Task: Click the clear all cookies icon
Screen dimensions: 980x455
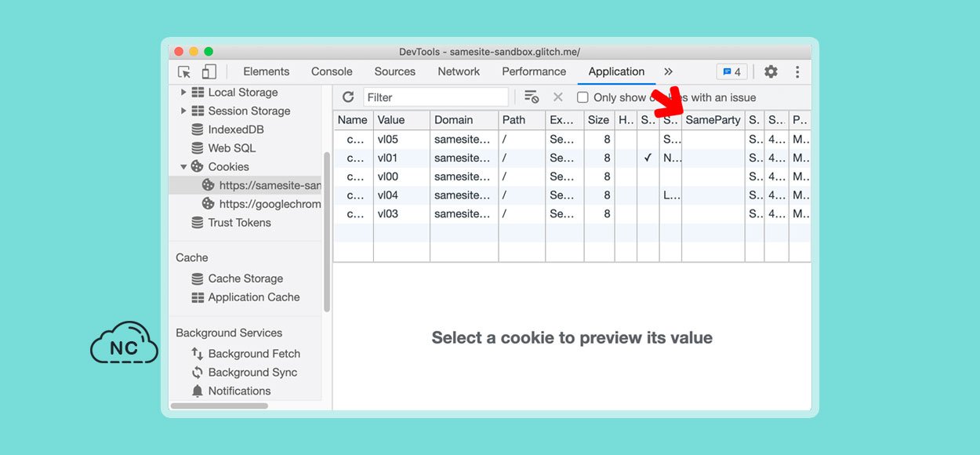Action: [x=532, y=97]
